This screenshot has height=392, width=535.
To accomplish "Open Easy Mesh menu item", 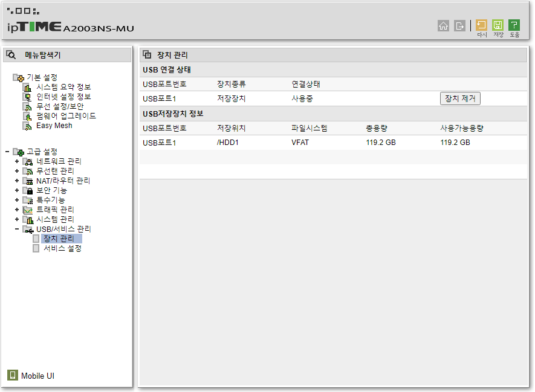I will tap(54, 126).
